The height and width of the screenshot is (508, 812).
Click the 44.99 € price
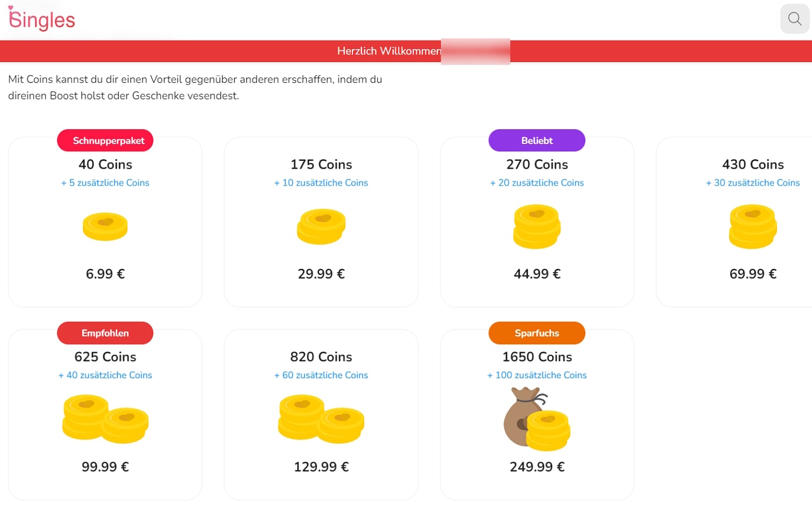click(x=537, y=274)
